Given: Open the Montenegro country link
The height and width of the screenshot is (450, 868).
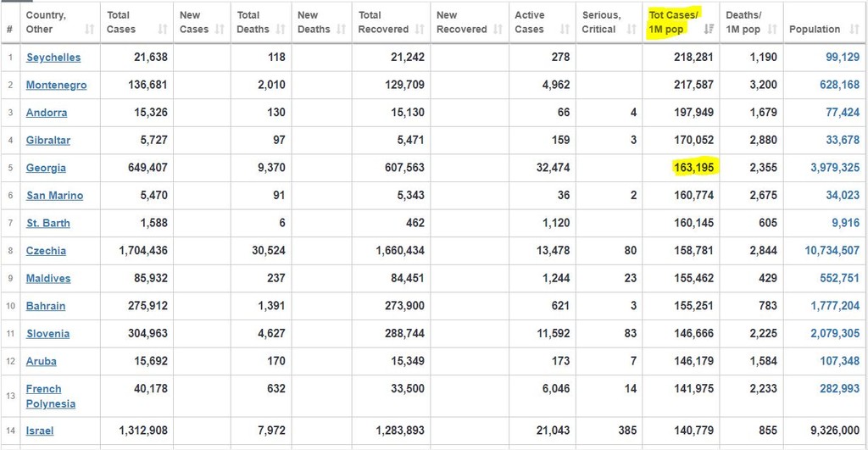Looking at the screenshot, I should 56,85.
